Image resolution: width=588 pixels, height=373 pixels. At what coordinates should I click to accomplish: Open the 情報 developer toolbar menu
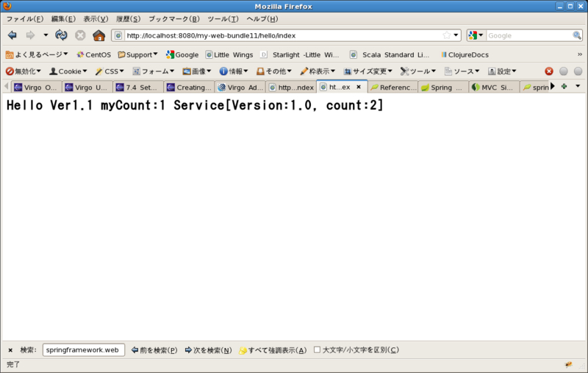point(234,71)
